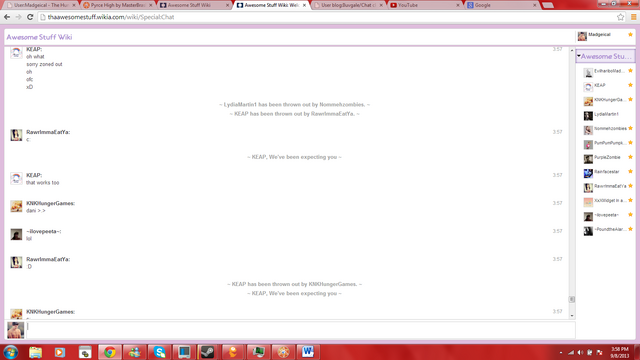Click the star beside Rainfacestar

point(630,171)
